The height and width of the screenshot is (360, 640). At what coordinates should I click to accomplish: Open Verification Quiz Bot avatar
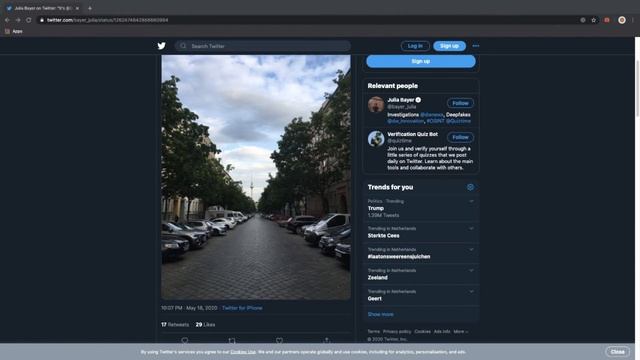tap(376, 139)
